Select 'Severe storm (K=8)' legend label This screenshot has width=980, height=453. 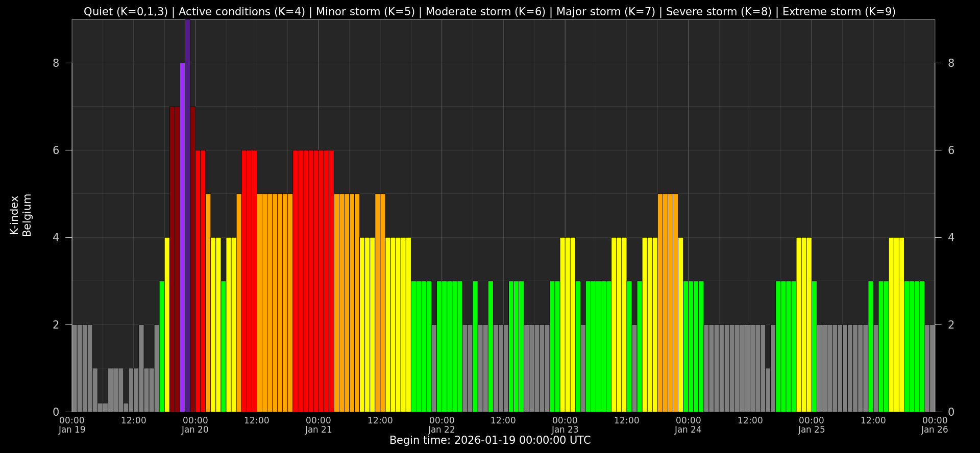coord(719,12)
